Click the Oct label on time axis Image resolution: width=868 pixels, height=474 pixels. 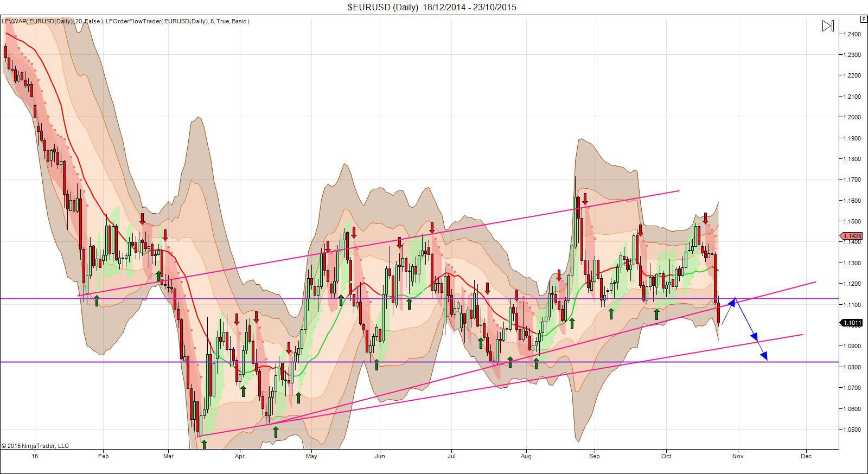[666, 456]
